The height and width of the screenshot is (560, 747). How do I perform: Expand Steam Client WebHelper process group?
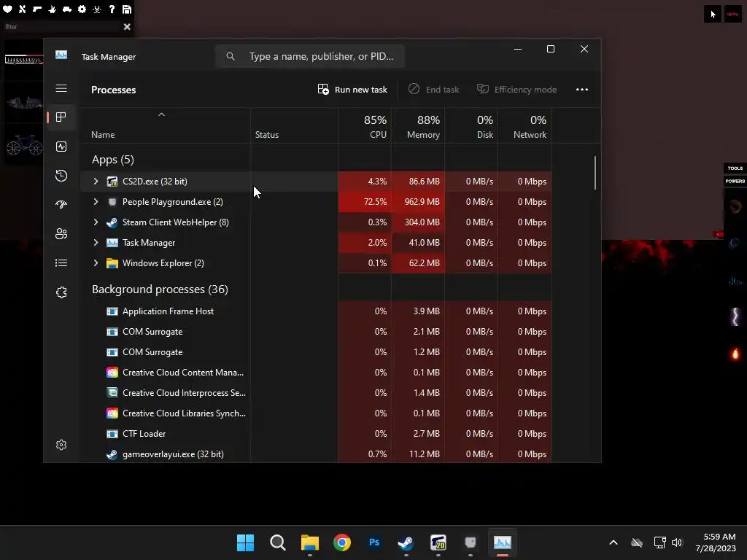pos(96,222)
